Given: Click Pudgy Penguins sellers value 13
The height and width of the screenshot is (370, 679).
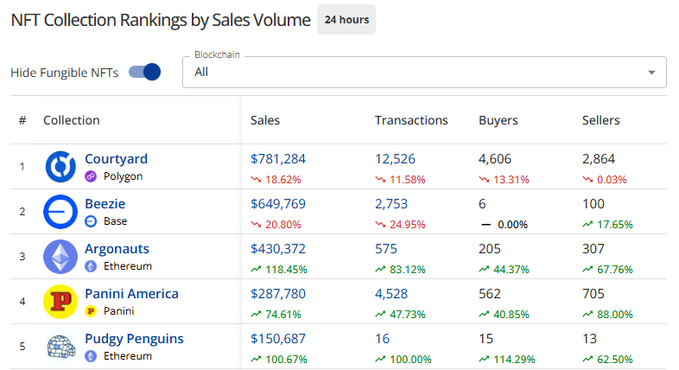Looking at the screenshot, I should (x=589, y=339).
